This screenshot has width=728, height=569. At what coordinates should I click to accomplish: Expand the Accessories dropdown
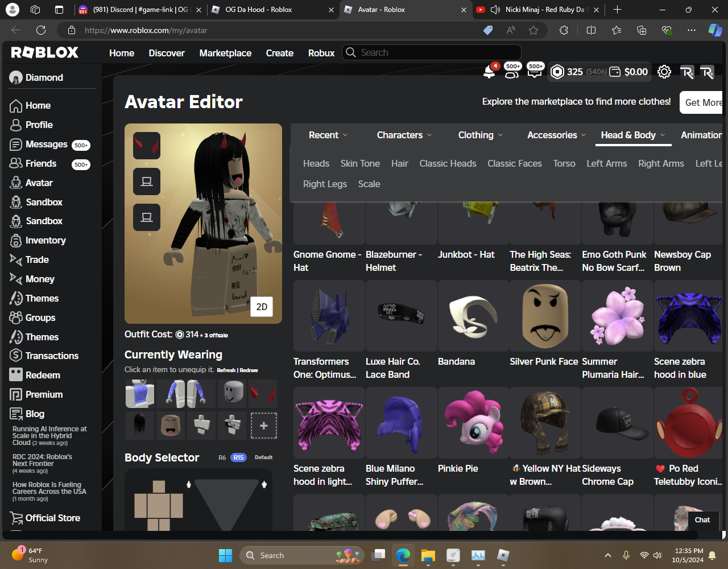[556, 135]
